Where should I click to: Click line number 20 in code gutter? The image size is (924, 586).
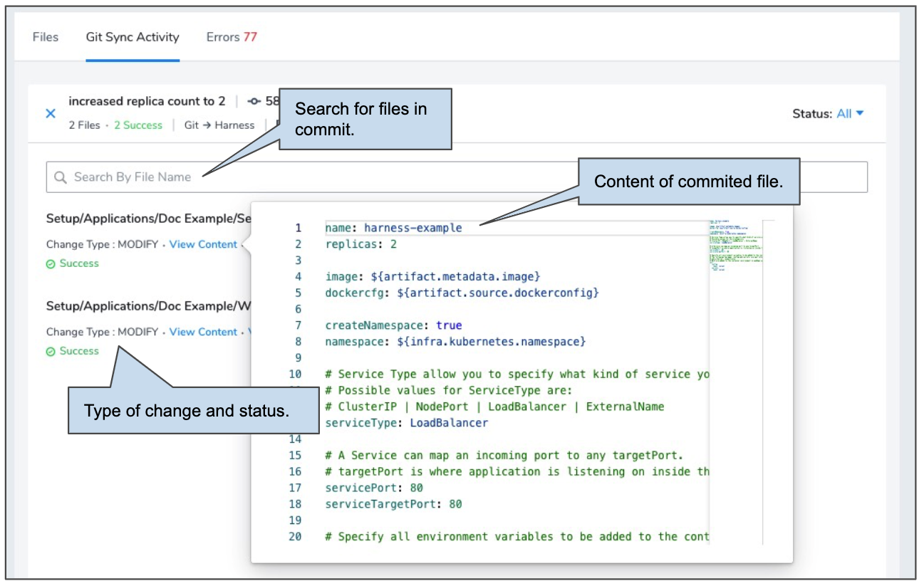tap(295, 537)
